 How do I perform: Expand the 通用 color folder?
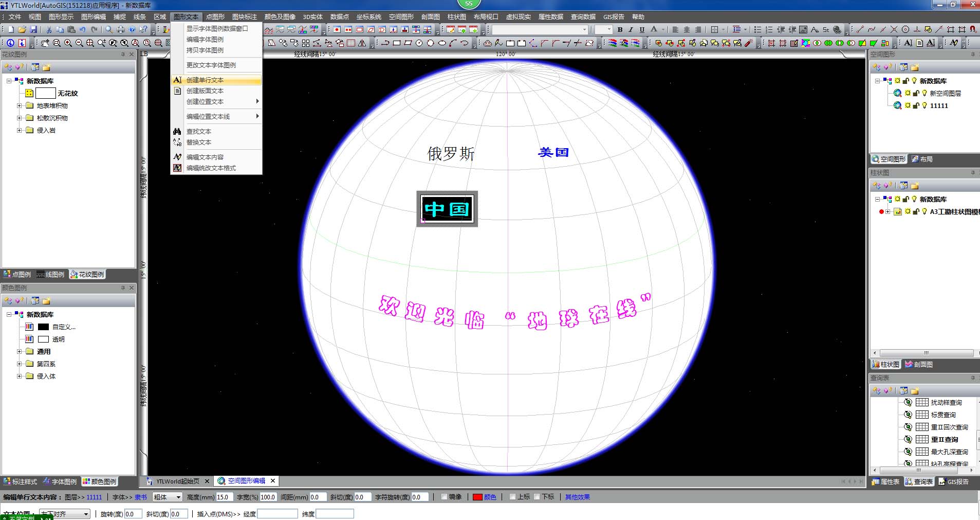tap(20, 351)
